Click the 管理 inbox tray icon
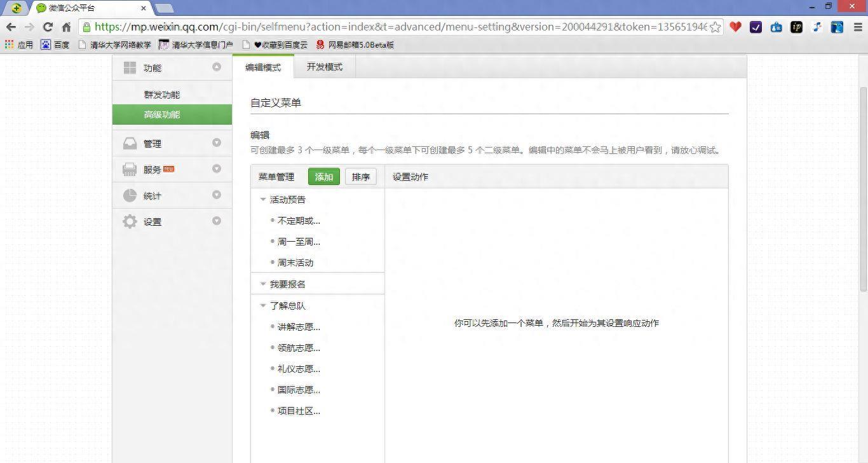 (x=130, y=143)
